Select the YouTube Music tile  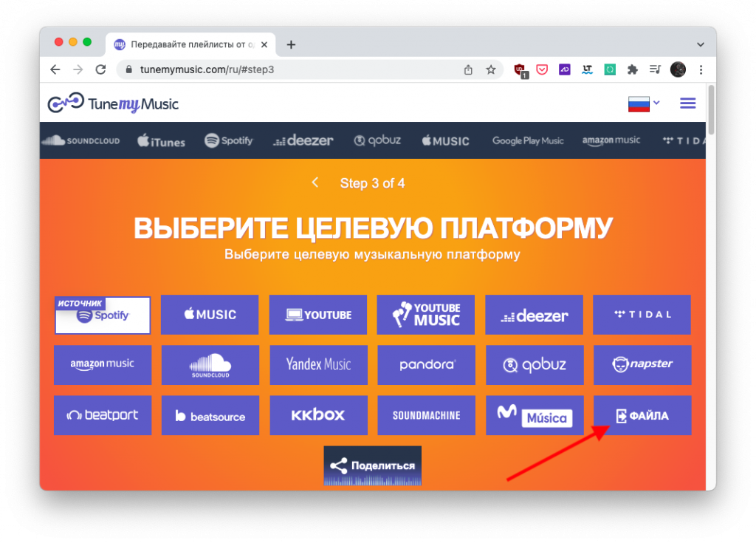(x=426, y=315)
